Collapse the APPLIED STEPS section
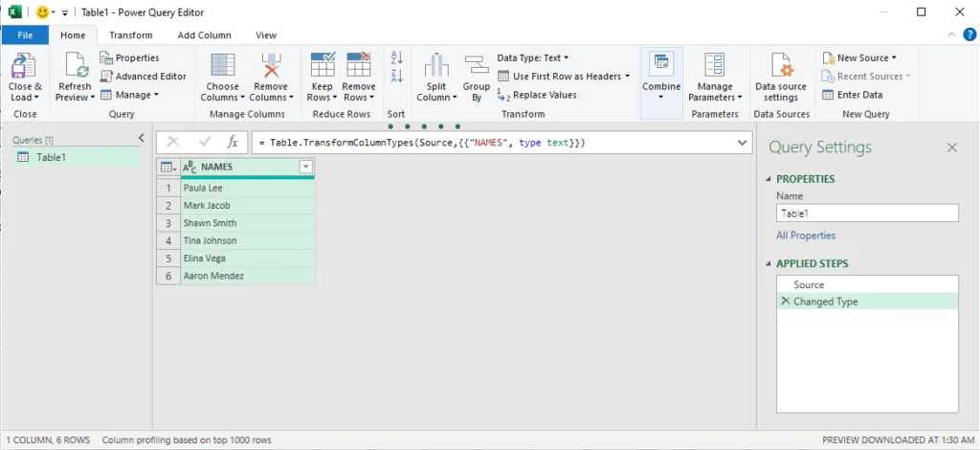 (x=768, y=263)
